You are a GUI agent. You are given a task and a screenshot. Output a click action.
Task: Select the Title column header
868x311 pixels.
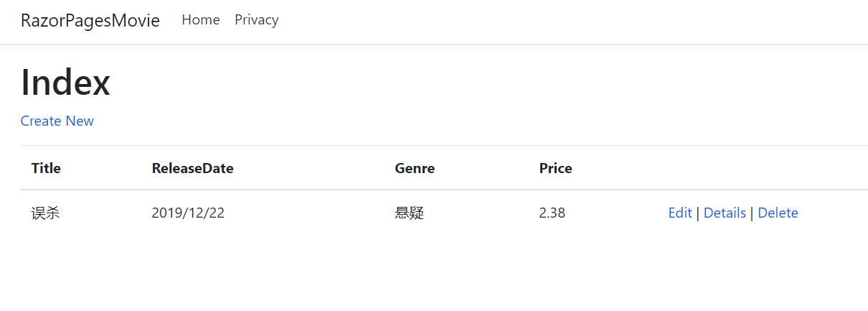pos(46,168)
